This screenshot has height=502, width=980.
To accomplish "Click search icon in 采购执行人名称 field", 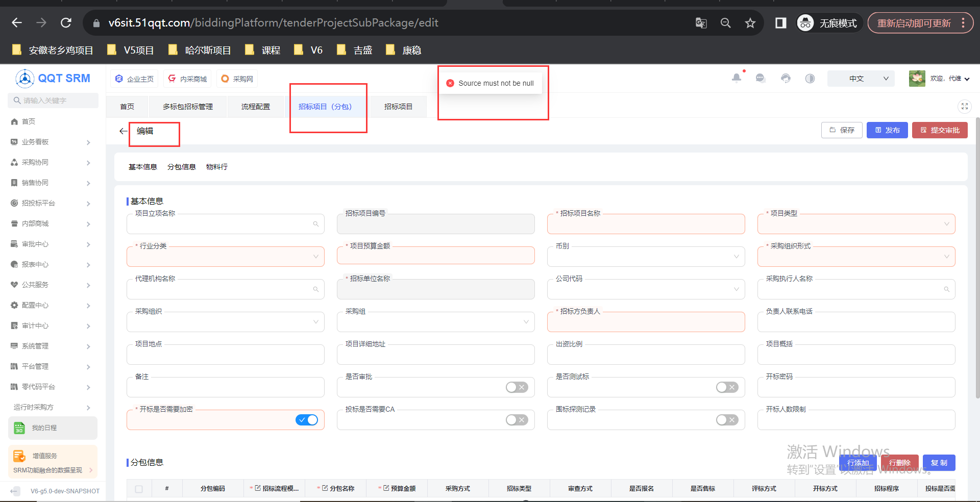I will pos(947,289).
